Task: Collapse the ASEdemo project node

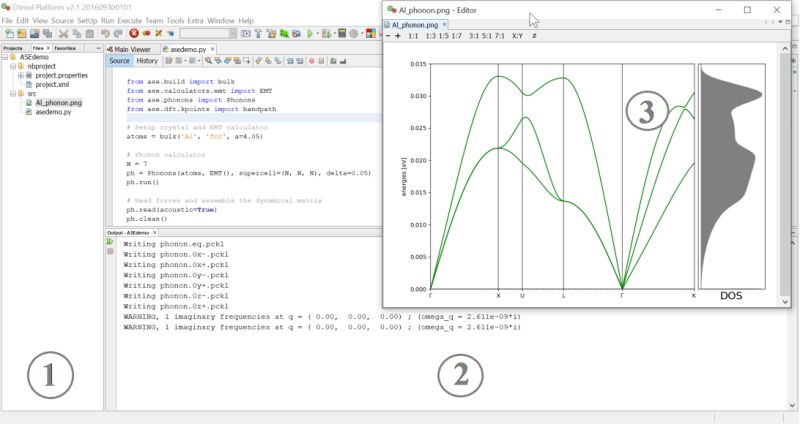Action: [x=5, y=57]
